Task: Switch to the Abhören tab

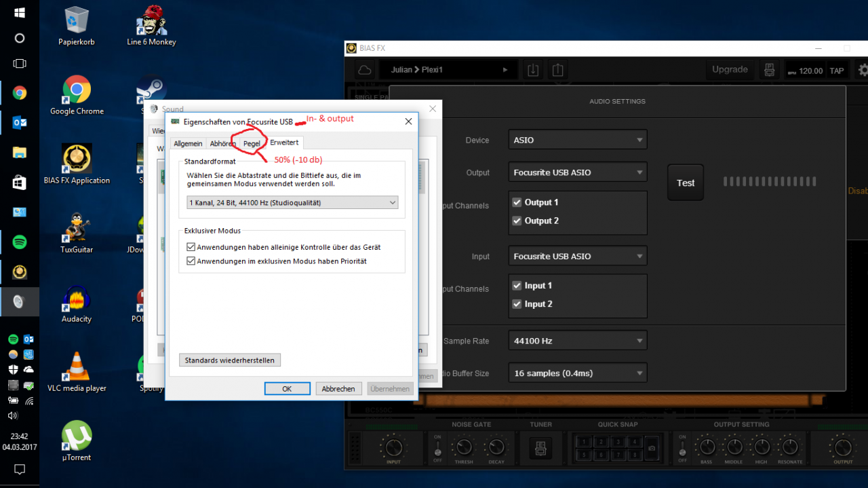Action: pos(223,143)
